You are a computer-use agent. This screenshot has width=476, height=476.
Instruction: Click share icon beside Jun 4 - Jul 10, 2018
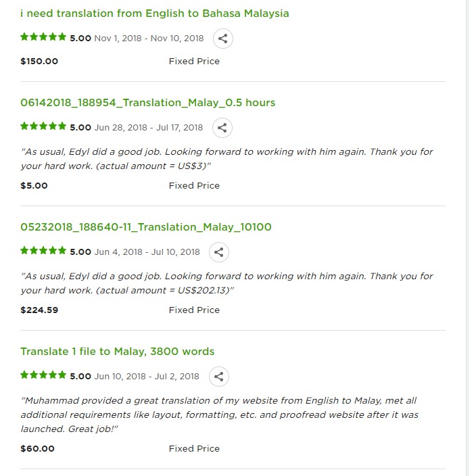218,252
